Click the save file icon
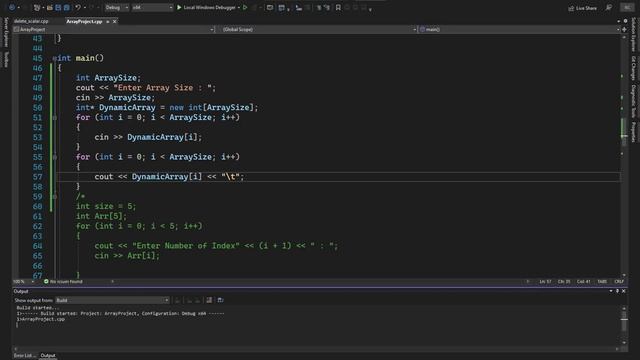The width and height of the screenshot is (640, 360). [x=58, y=7]
